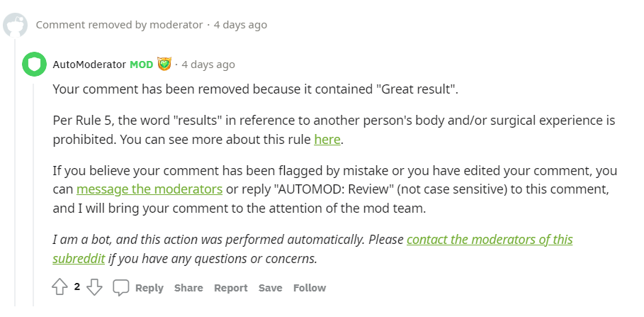Open the Rule 5 "here" link

click(x=327, y=139)
